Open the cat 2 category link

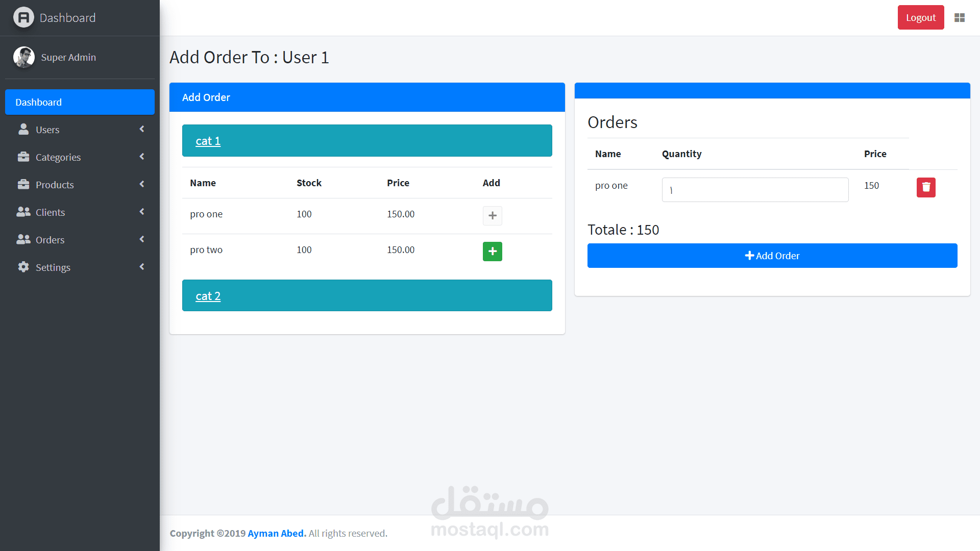[x=208, y=296]
